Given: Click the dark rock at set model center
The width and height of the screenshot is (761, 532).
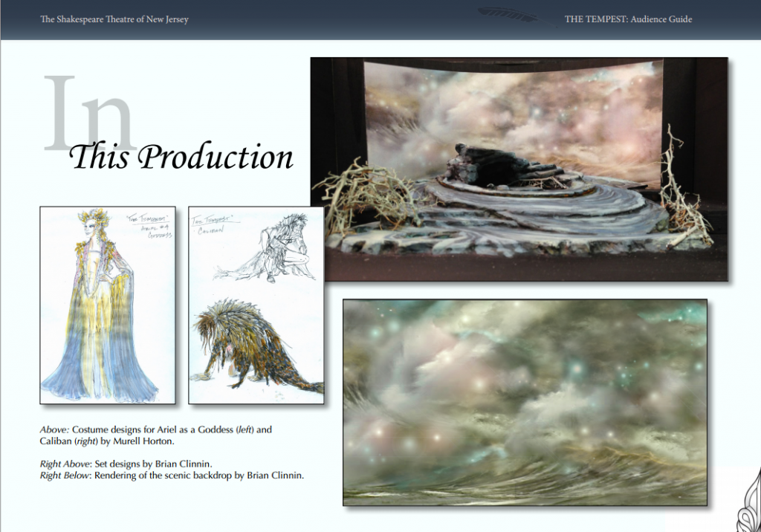Looking at the screenshot, I should tap(476, 163).
